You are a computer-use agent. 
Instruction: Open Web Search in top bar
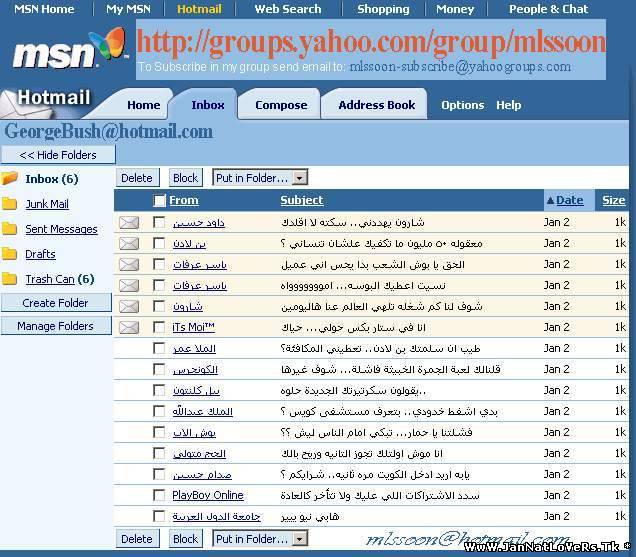pyautogui.click(x=288, y=9)
